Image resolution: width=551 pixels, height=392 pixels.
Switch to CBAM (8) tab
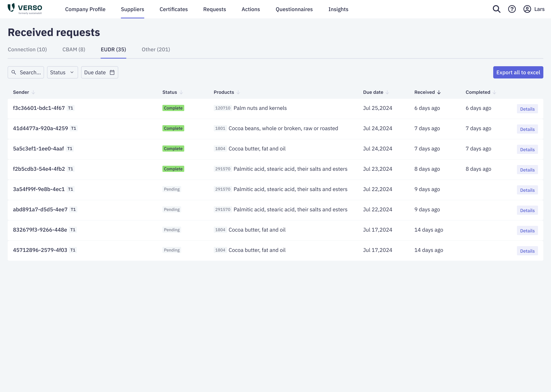[74, 50]
